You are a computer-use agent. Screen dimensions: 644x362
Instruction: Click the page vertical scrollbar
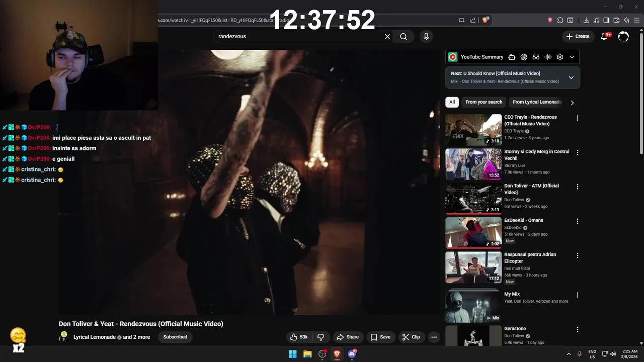641,93
